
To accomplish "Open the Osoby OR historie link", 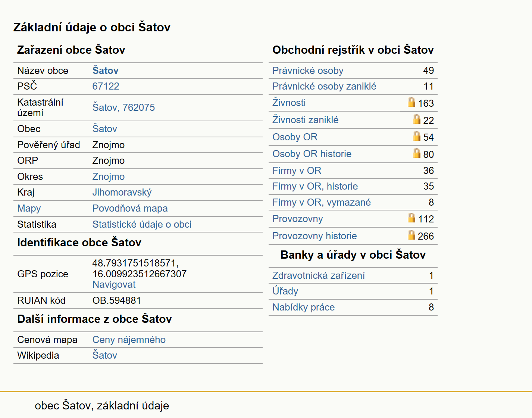I will 312,154.
